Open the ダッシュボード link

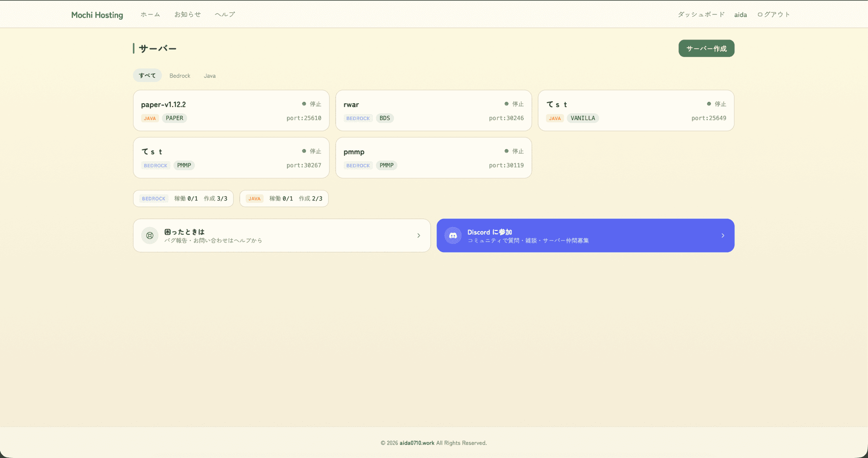tap(701, 14)
